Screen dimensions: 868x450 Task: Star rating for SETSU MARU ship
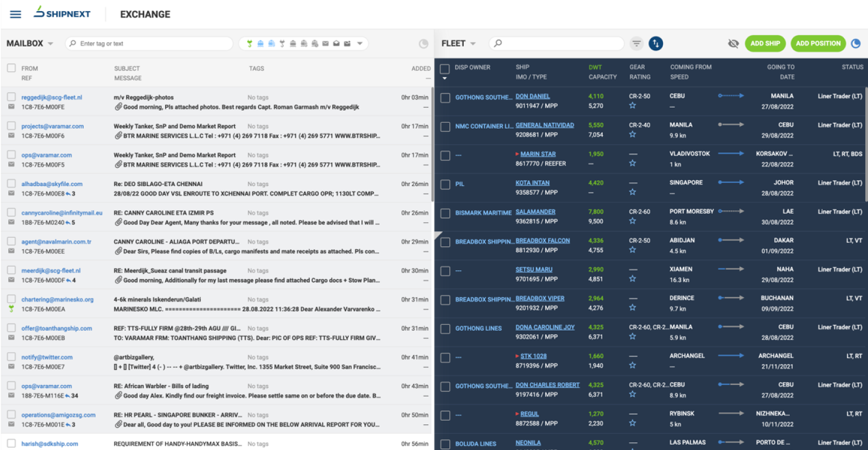point(633,279)
